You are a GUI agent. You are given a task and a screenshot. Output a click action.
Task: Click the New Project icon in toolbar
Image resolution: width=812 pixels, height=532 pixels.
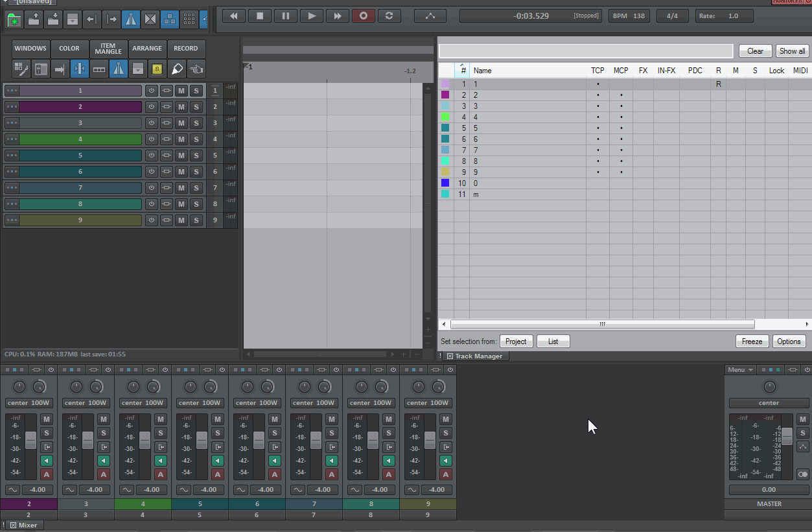(14, 19)
